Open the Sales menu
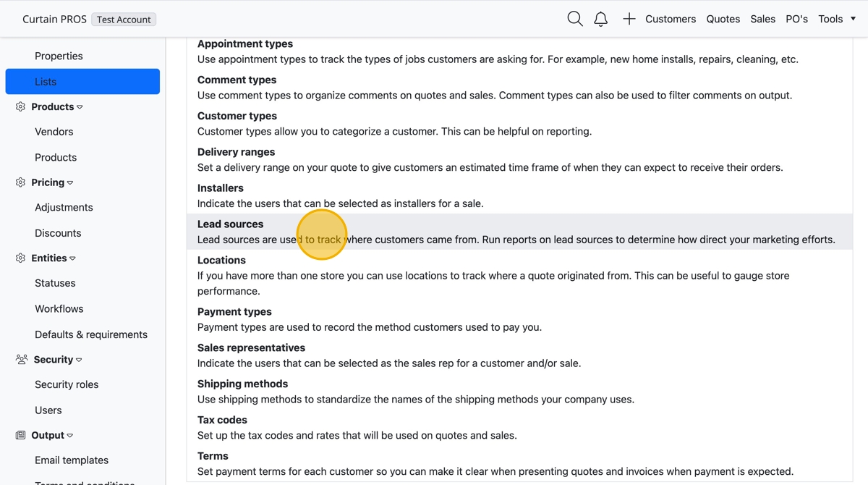The width and height of the screenshot is (868, 485). click(762, 19)
